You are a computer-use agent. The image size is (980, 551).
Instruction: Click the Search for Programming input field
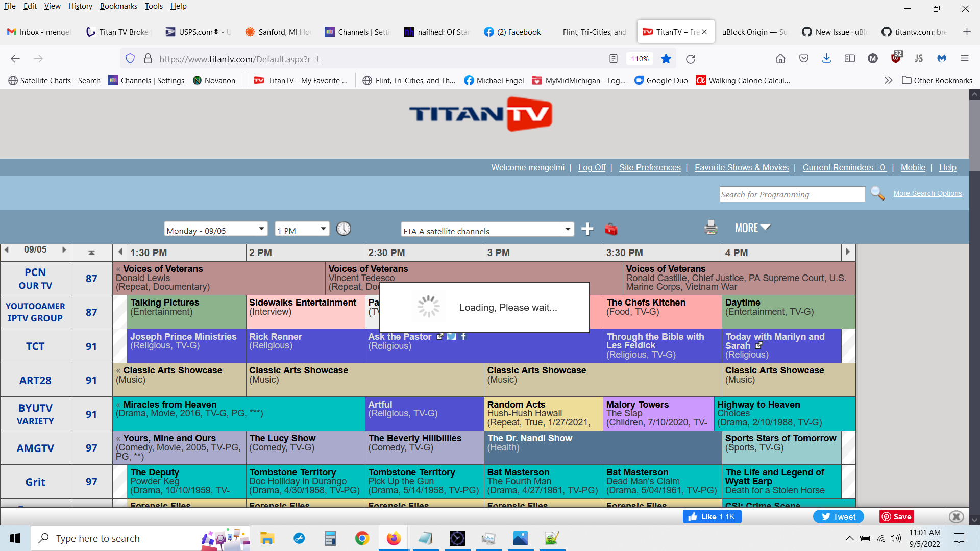(792, 194)
